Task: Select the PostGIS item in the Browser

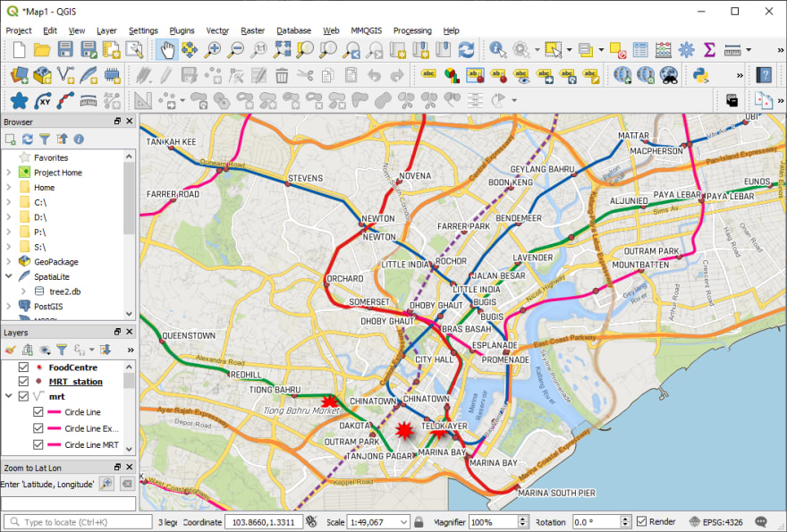Action: [x=48, y=306]
